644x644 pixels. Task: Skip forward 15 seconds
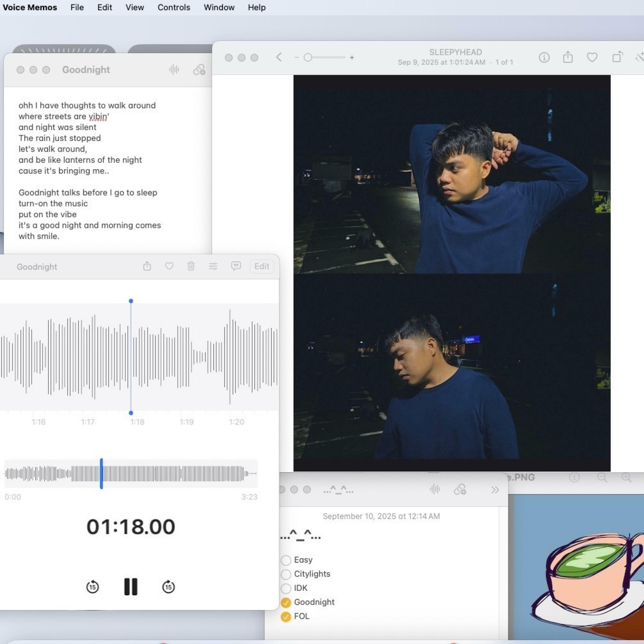point(168,587)
